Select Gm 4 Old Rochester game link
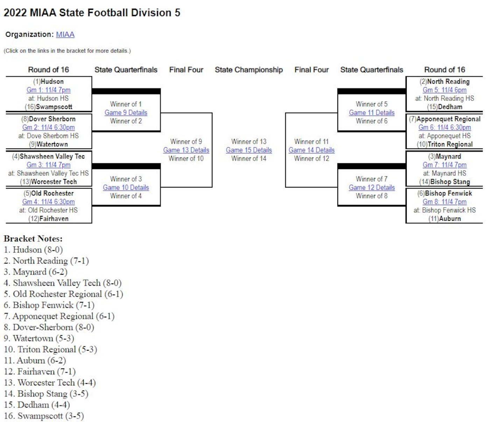The height and width of the screenshot is (422, 504). [48, 202]
